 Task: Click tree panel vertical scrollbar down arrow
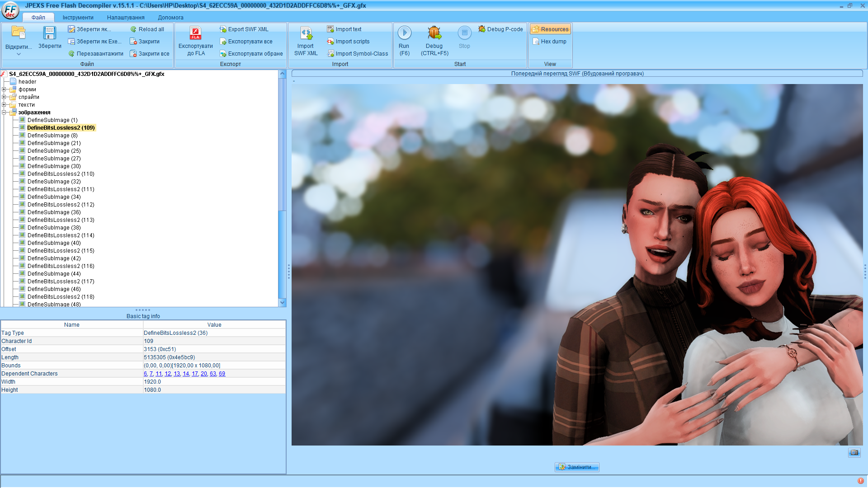(x=283, y=302)
